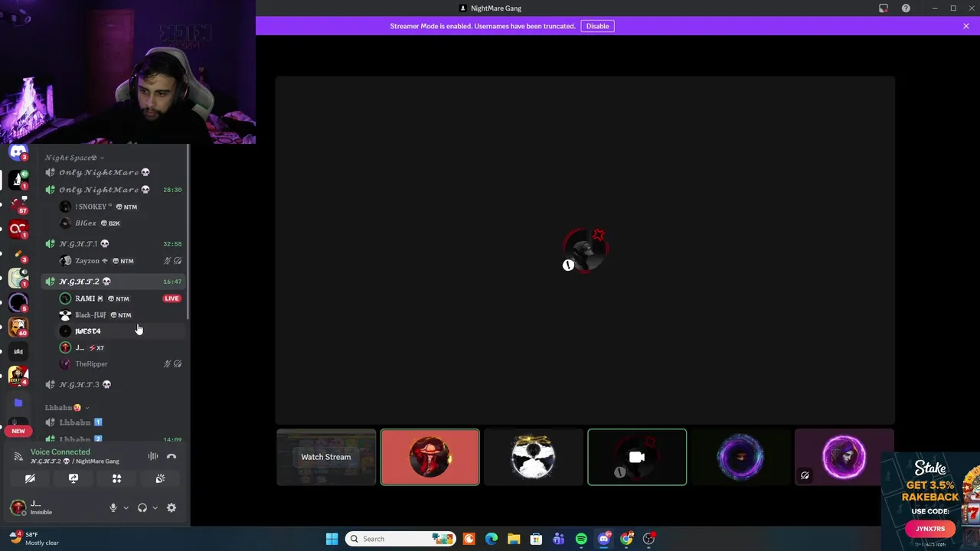Screen dimensions: 980x551
Task: Select the purple hooded avatar tile
Action: [844, 457]
